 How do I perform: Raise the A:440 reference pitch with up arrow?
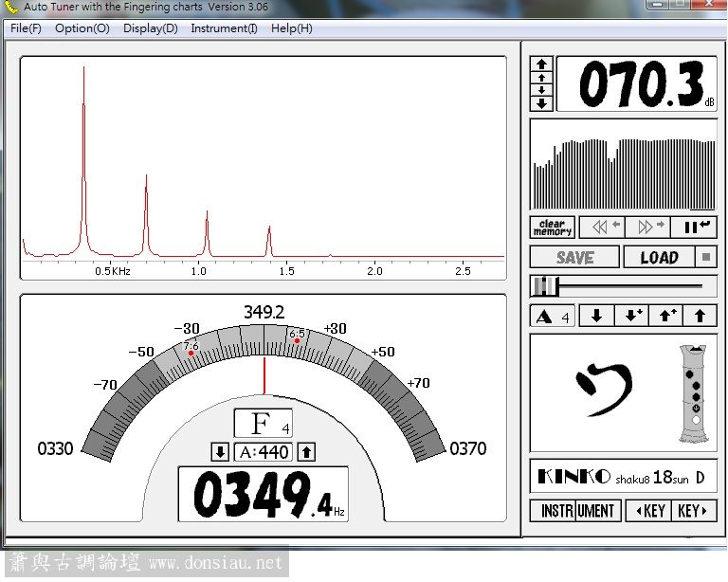point(307,452)
